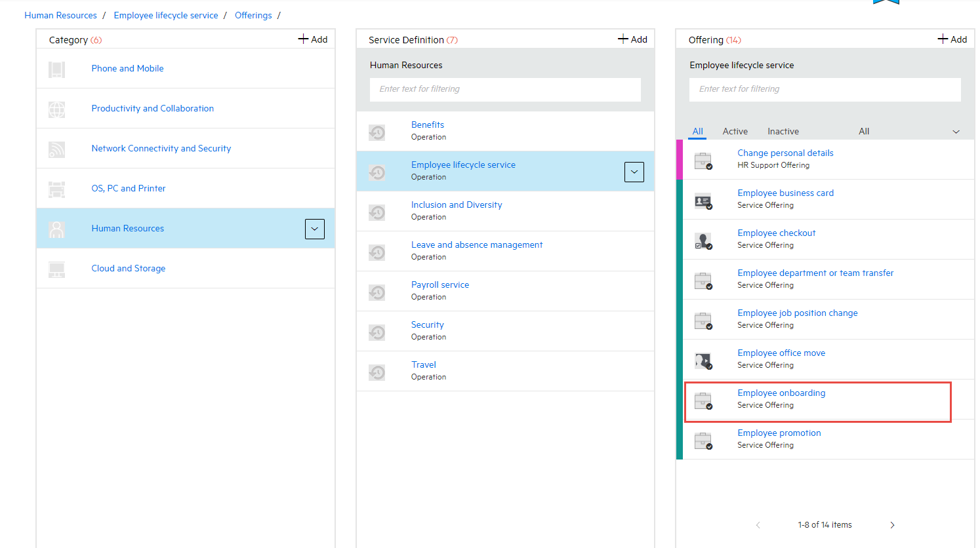The image size is (980, 548).
Task: Click the Phone and Mobile category icon
Action: pyautogui.click(x=57, y=68)
